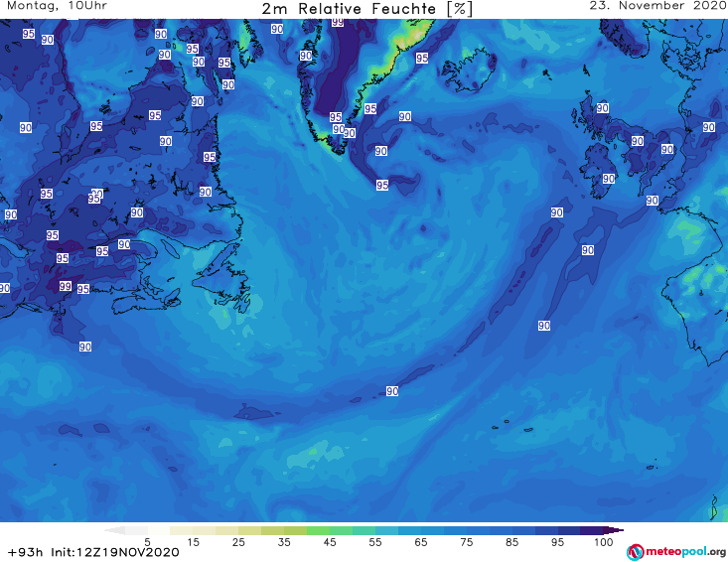
Task: Click the legend value 95
Action: pyautogui.click(x=557, y=542)
